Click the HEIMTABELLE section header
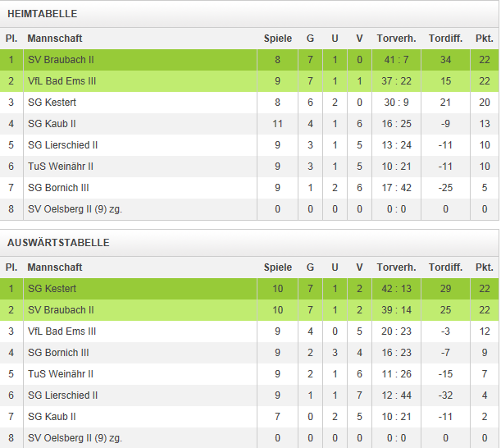This screenshot has width=501, height=448. point(42,14)
